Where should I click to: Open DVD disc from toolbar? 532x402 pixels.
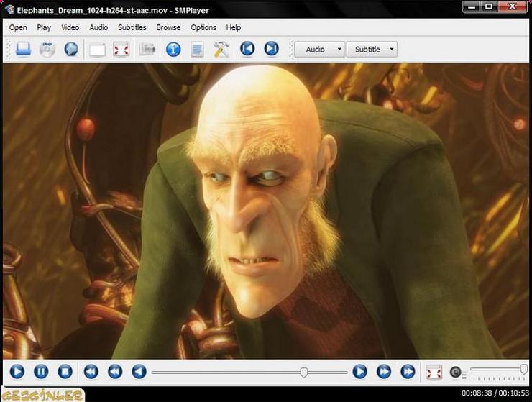(47, 49)
